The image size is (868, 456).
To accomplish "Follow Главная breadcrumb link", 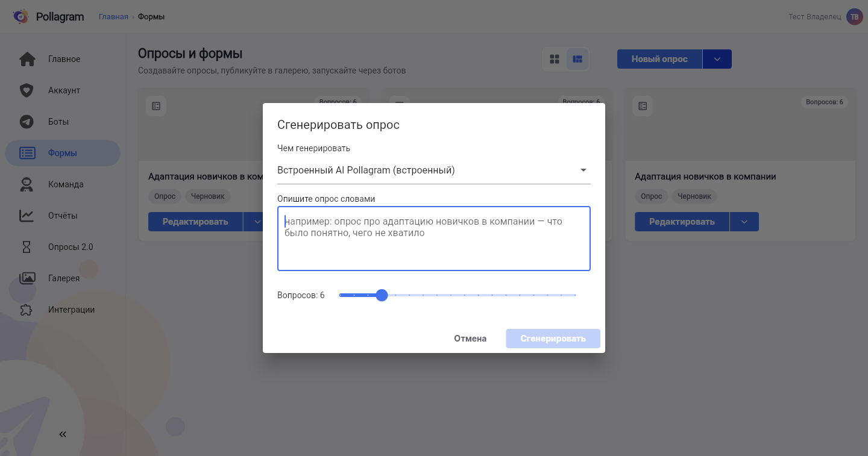I will point(113,17).
